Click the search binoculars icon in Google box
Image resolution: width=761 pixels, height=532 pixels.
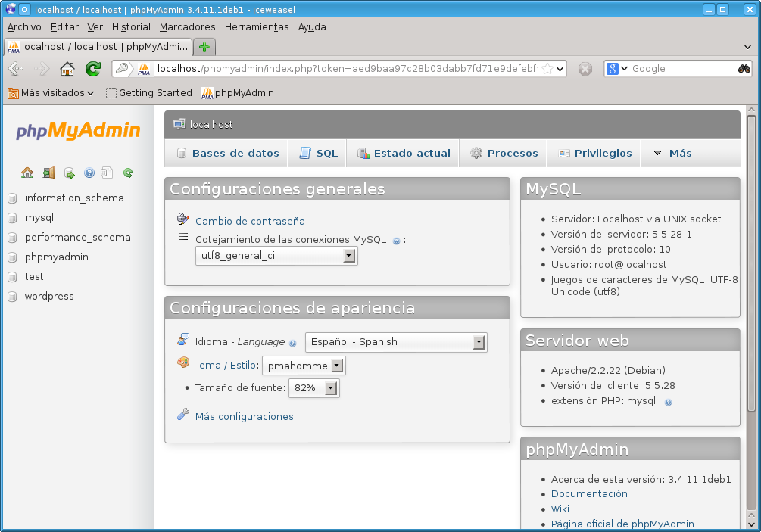pos(744,68)
